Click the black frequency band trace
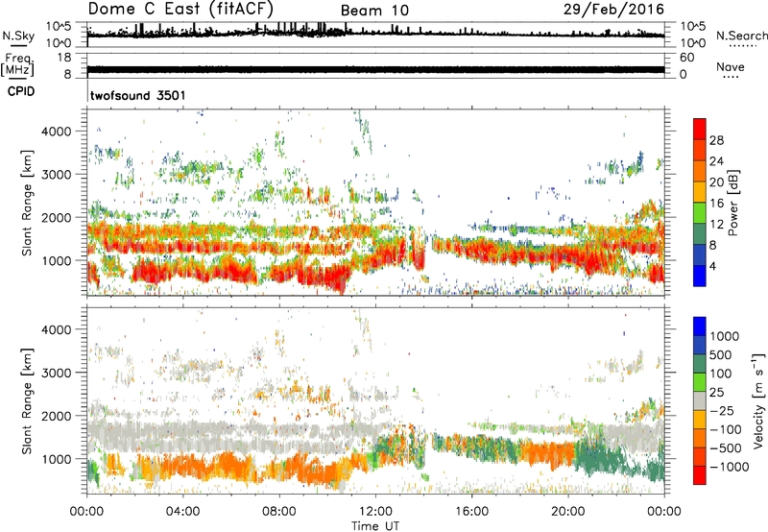 pyautogui.click(x=375, y=69)
